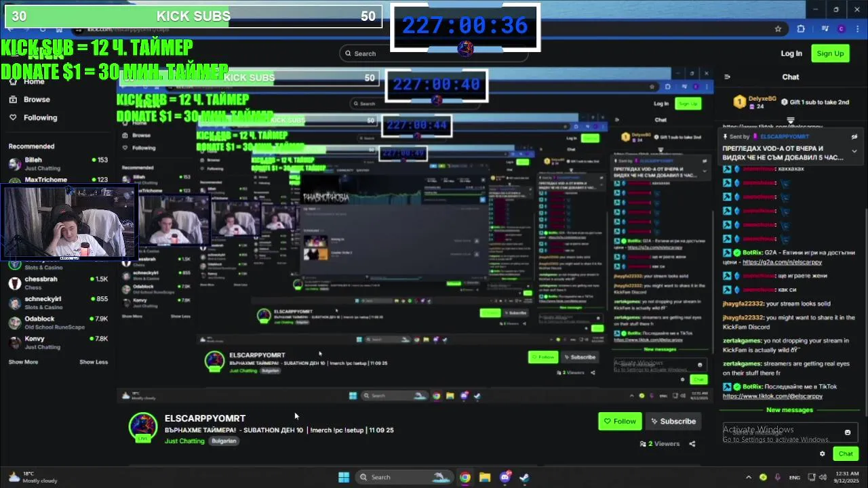Image resolution: width=868 pixels, height=488 pixels.
Task: Open Chrome from the taskbar
Action: (x=465, y=477)
